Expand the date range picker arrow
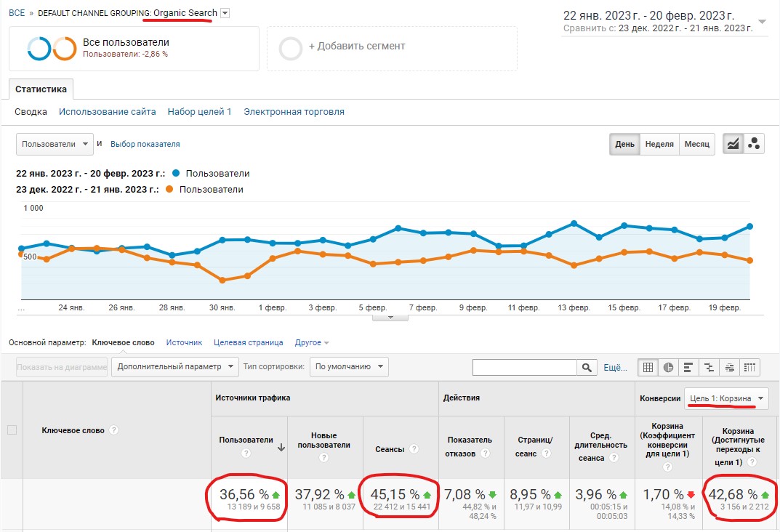780x532 pixels. [762, 22]
